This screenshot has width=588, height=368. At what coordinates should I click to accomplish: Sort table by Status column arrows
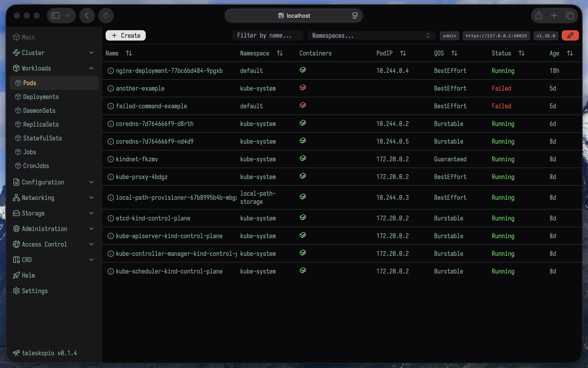tap(521, 53)
